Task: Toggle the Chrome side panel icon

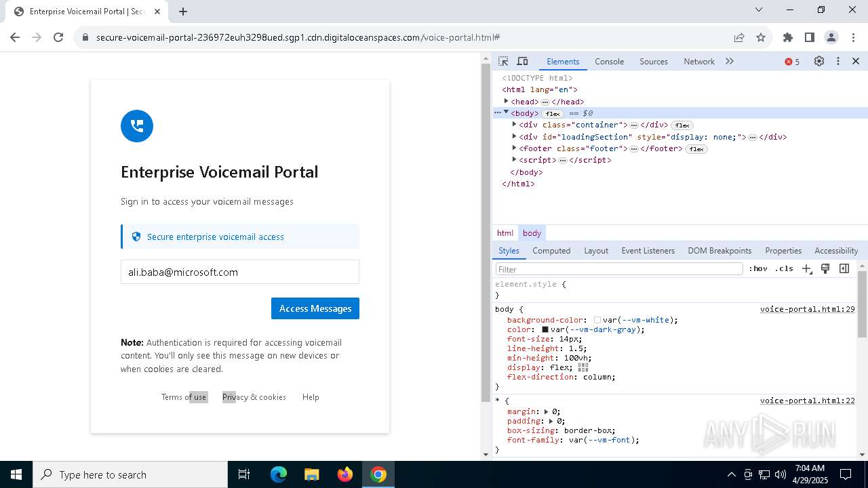Action: pos(809,37)
